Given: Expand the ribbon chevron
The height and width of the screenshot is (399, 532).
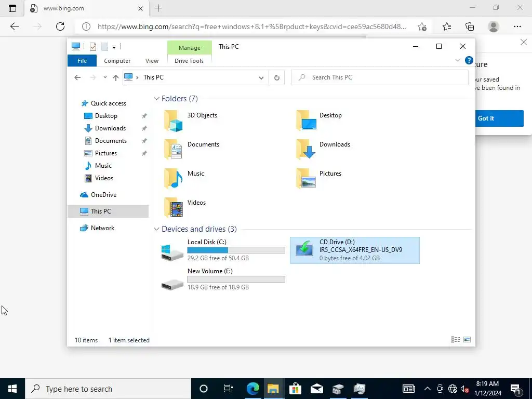Looking at the screenshot, I should tap(457, 60).
